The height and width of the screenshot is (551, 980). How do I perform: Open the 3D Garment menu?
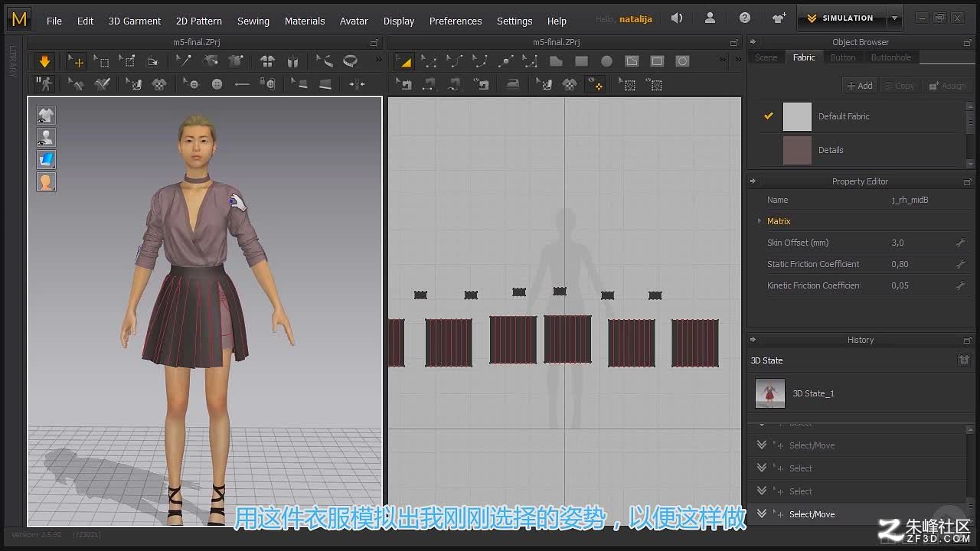click(135, 21)
